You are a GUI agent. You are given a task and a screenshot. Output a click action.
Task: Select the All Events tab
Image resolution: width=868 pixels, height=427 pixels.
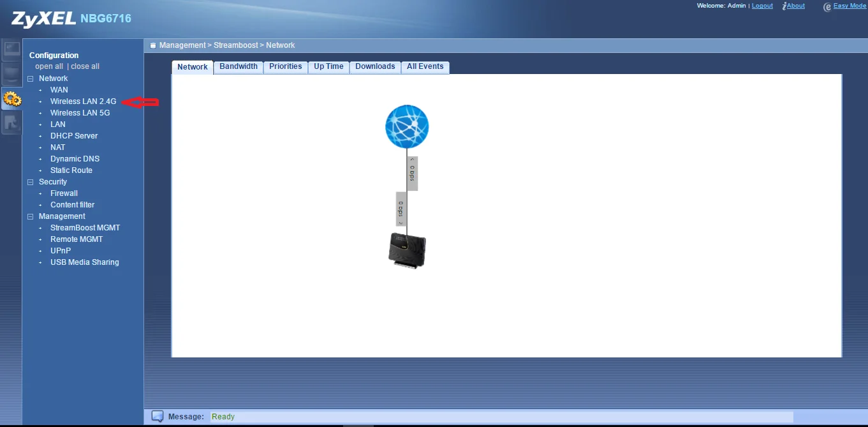coord(425,66)
